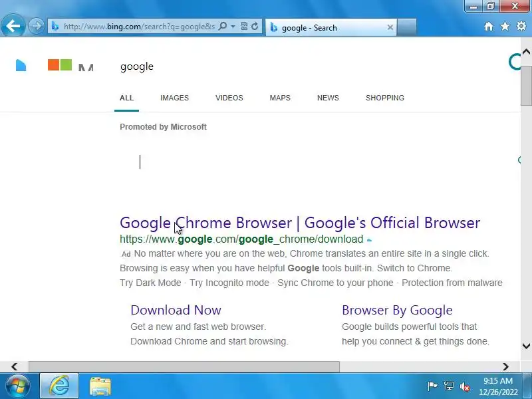Click the search magnifier in the address bar
This screenshot has height=399, width=532.
coord(223,26)
